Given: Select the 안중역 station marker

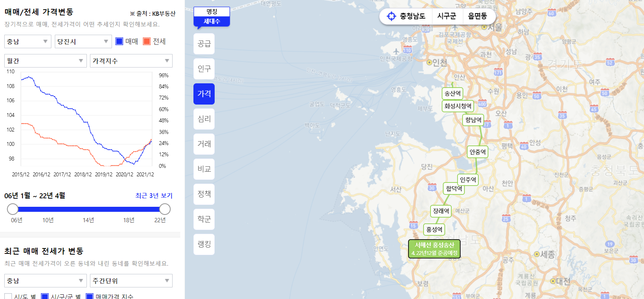Looking at the screenshot, I should click(x=478, y=152).
